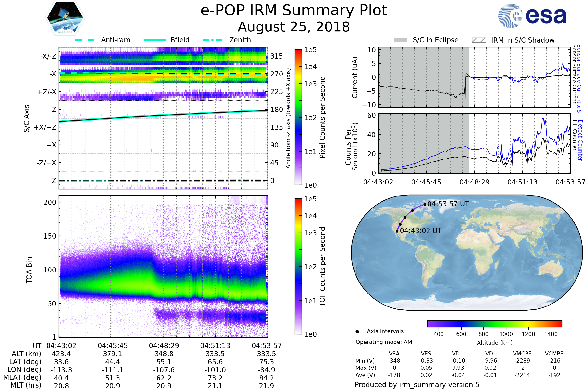
Task: Click the Sensor Surface Current x 5 label
Action: point(579,78)
